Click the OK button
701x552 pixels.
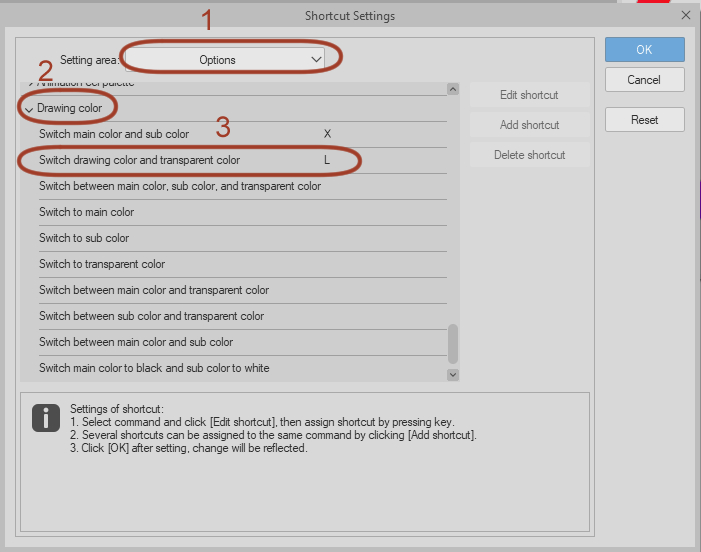pos(644,49)
